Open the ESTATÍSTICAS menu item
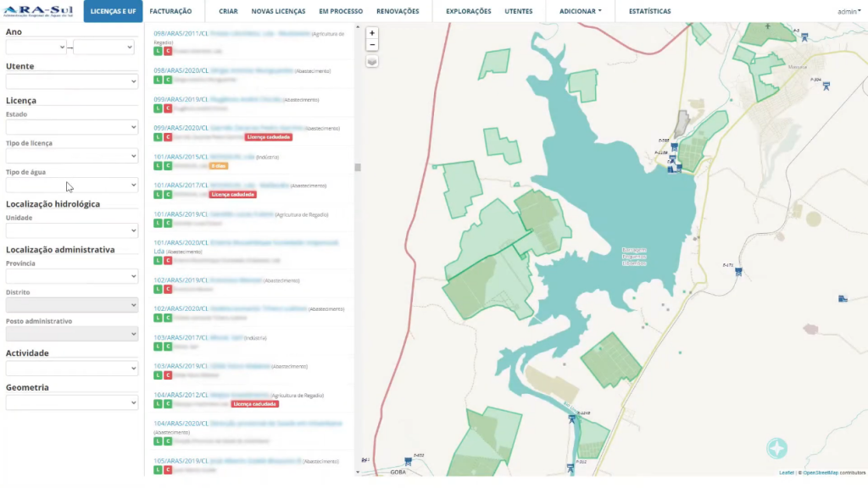The width and height of the screenshot is (868, 488). click(649, 11)
